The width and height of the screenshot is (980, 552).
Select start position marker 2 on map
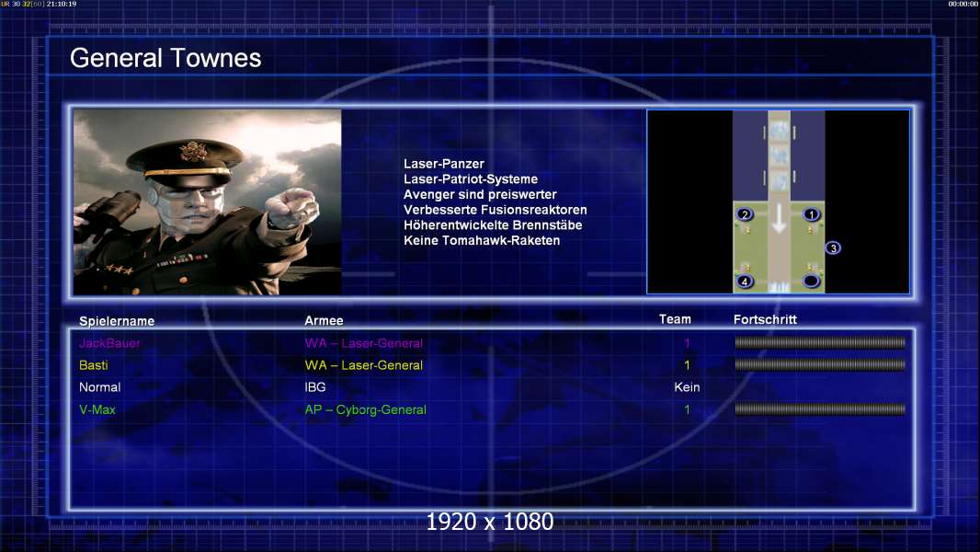[x=745, y=214]
